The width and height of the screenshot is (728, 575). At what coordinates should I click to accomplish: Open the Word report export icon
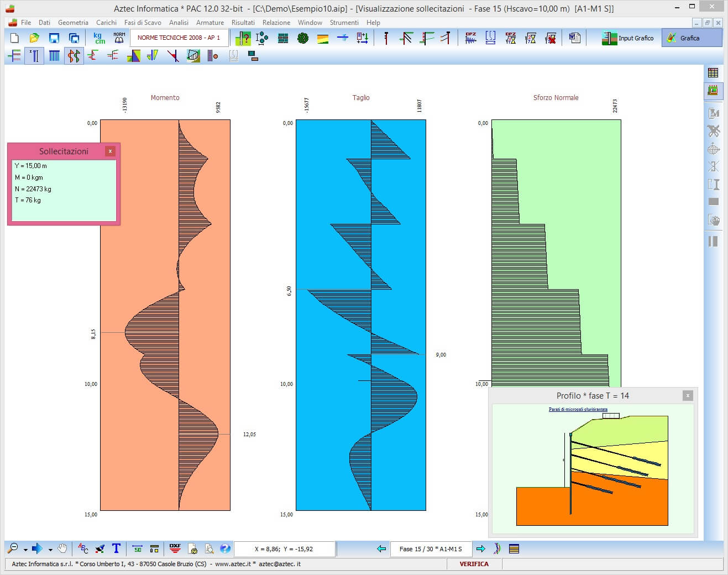575,38
